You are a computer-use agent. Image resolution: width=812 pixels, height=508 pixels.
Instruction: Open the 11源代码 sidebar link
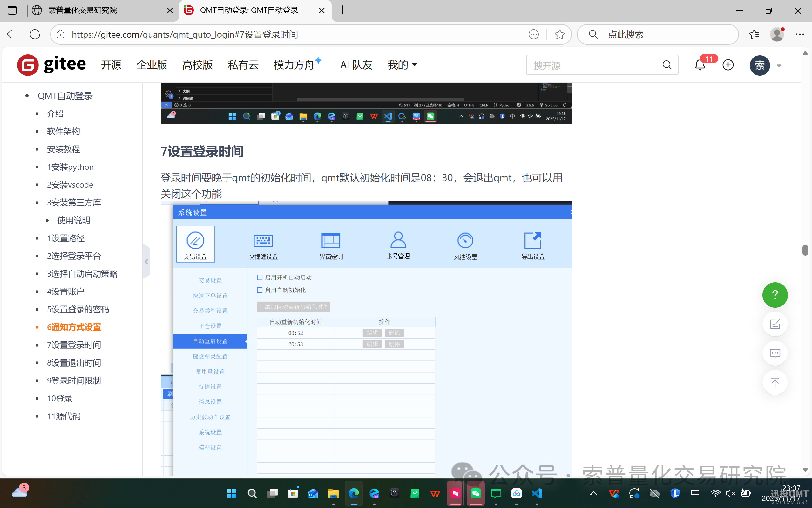64,416
